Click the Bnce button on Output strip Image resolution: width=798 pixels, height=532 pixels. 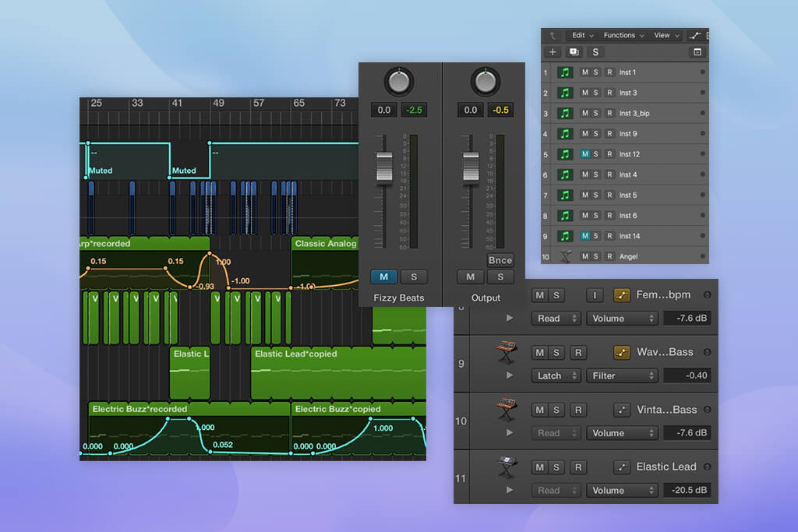[500, 260]
